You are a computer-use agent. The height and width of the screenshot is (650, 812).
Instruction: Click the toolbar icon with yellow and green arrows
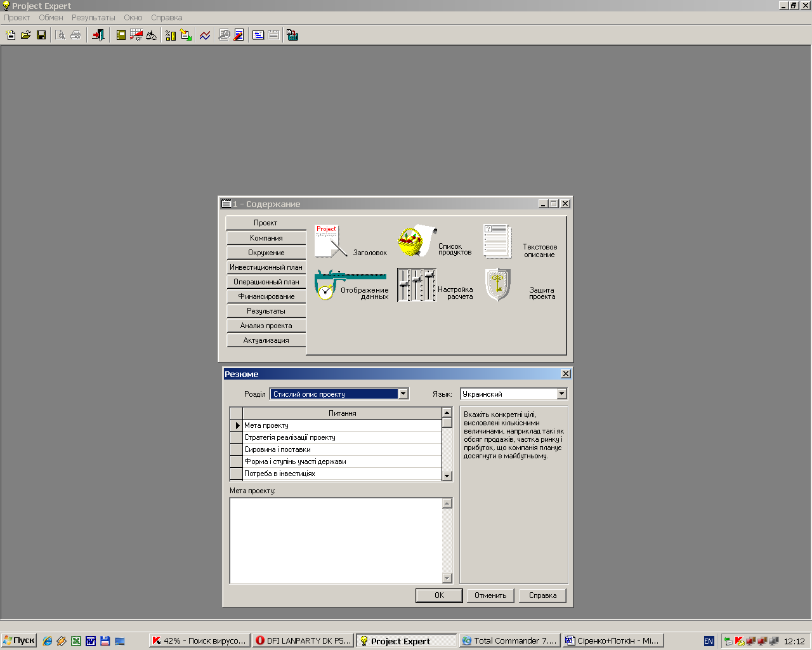click(186, 36)
